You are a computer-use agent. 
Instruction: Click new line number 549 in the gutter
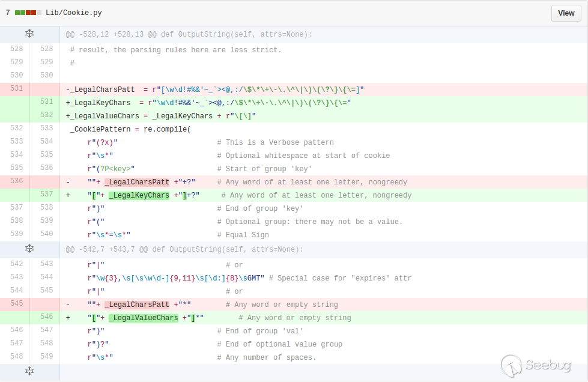46,356
